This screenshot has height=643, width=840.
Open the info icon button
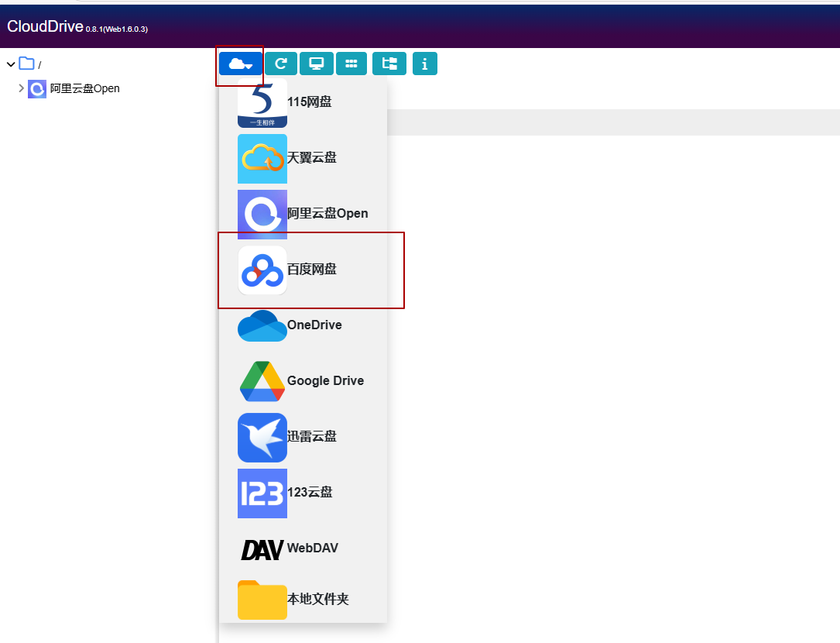click(424, 64)
